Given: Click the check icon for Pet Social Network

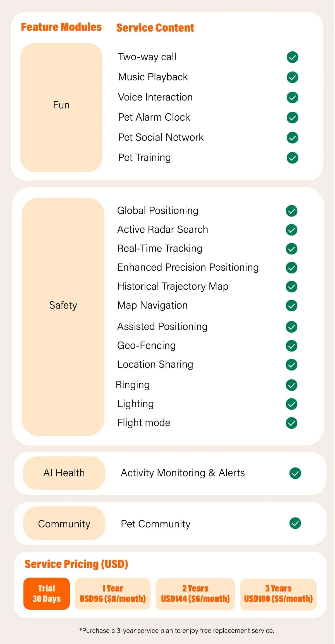Looking at the screenshot, I should click(292, 138).
